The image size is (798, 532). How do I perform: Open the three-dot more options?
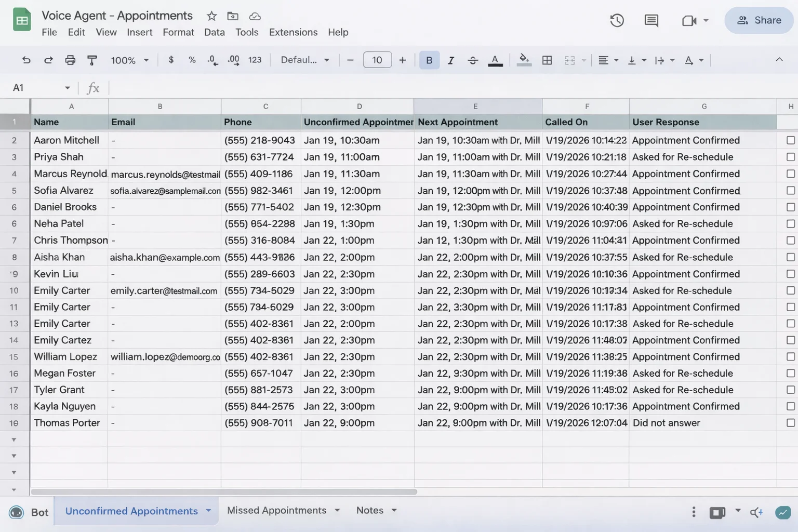(694, 512)
